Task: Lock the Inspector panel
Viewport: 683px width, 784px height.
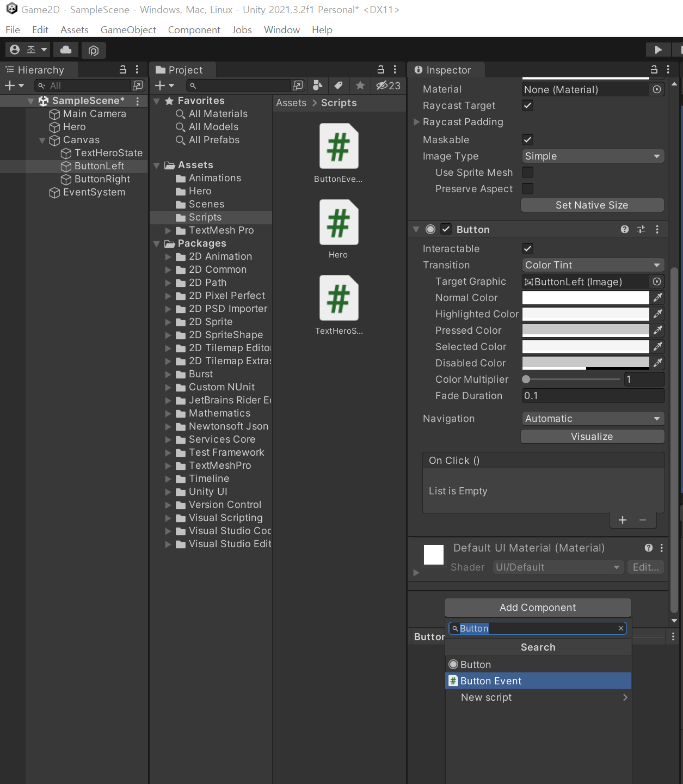Action: click(654, 70)
